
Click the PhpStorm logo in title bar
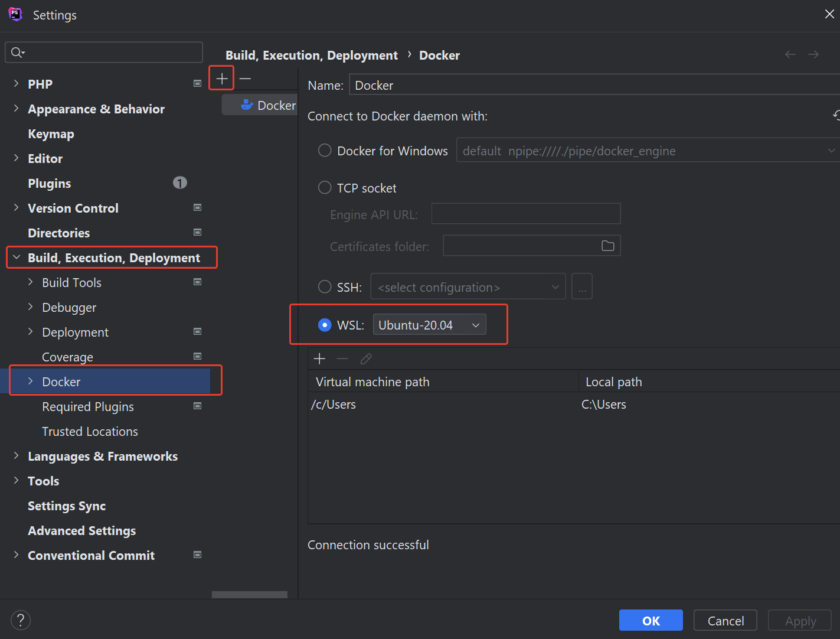15,14
